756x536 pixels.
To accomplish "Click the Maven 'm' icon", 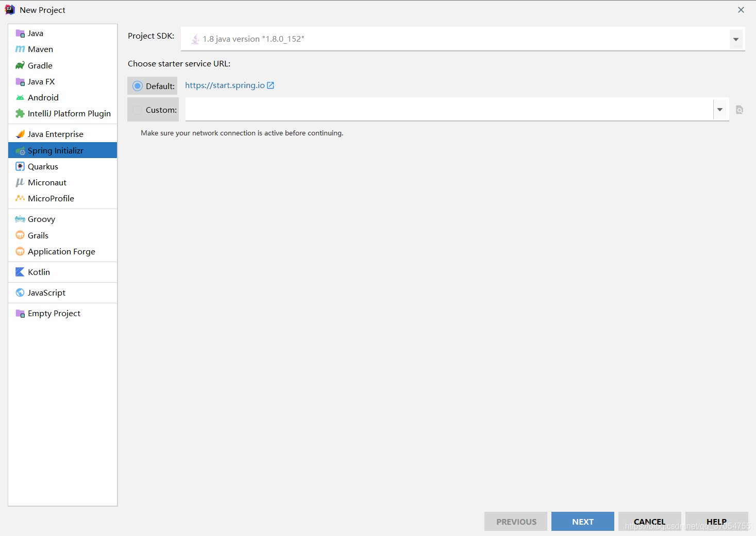I will (x=20, y=49).
